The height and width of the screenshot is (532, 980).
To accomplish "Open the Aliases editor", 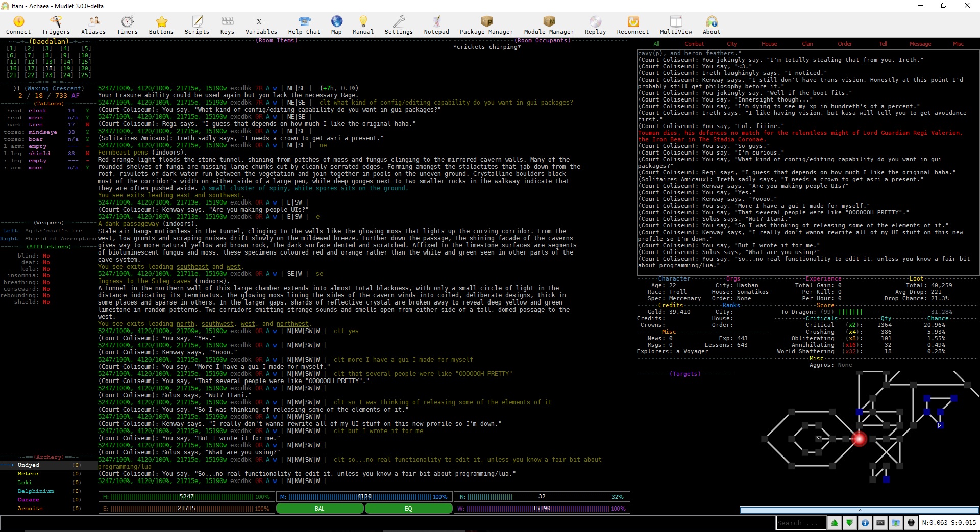I will 93,25.
